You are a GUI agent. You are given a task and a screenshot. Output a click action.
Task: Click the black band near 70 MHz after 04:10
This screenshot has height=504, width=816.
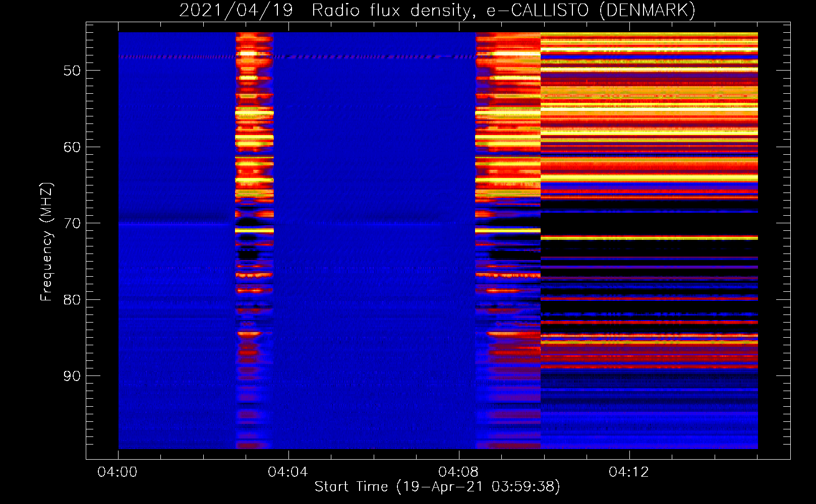649,224
